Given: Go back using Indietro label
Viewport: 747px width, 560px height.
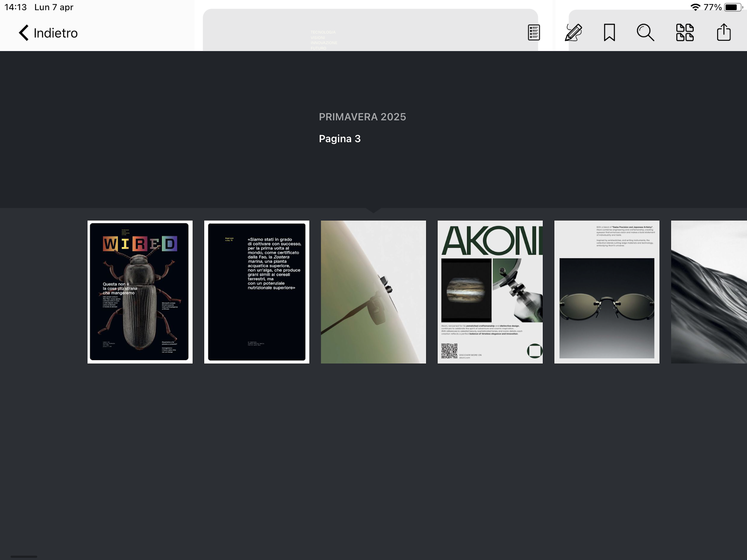Looking at the screenshot, I should (56, 33).
